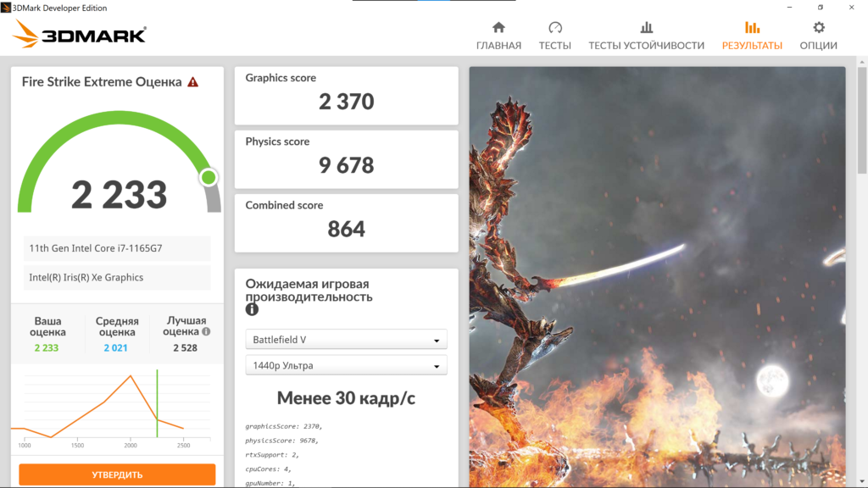Click the Менее 30 кадр/с result text

tap(346, 398)
